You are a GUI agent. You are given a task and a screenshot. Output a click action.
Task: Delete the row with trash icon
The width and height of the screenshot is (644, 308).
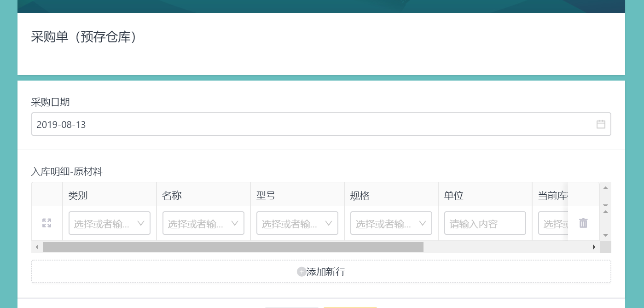pyautogui.click(x=583, y=223)
